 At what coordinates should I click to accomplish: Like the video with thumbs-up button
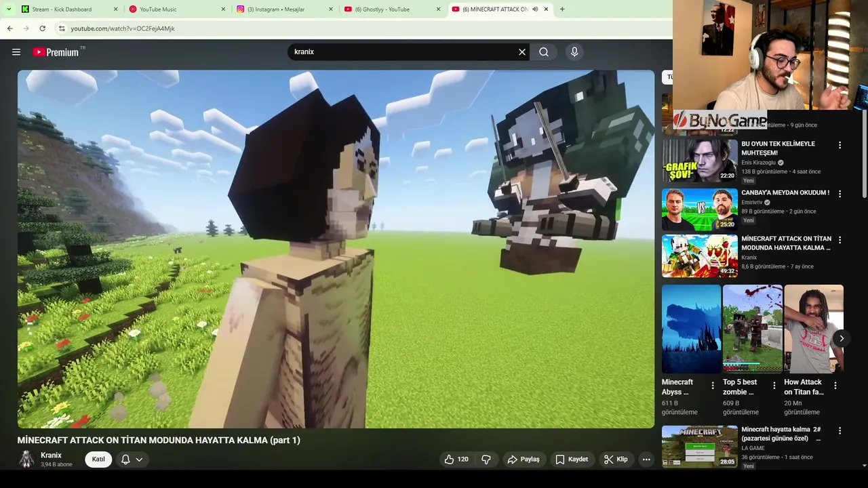pos(457,460)
